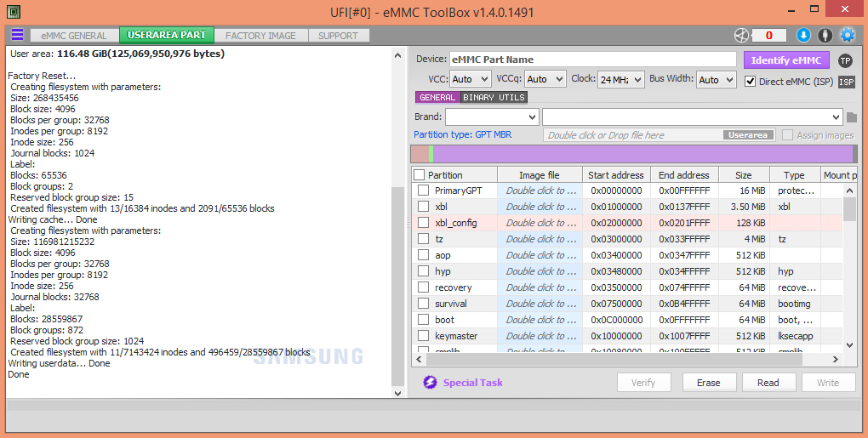Click the Type column header
This screenshot has height=438, width=868.
point(794,174)
